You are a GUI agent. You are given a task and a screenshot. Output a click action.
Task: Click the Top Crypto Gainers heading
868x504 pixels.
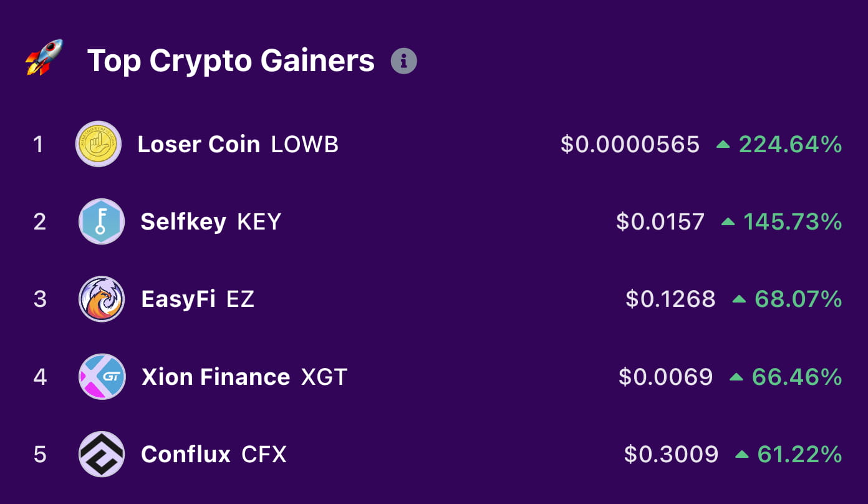tap(231, 61)
